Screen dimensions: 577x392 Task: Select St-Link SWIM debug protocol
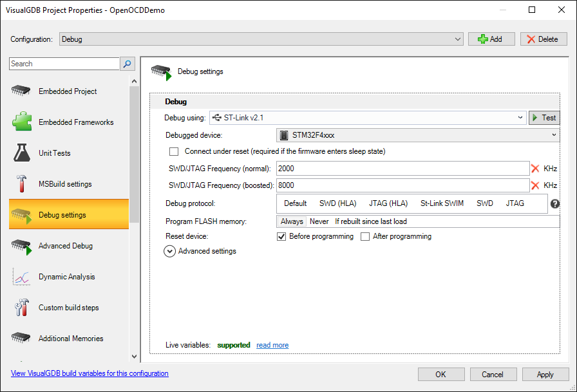pos(442,203)
